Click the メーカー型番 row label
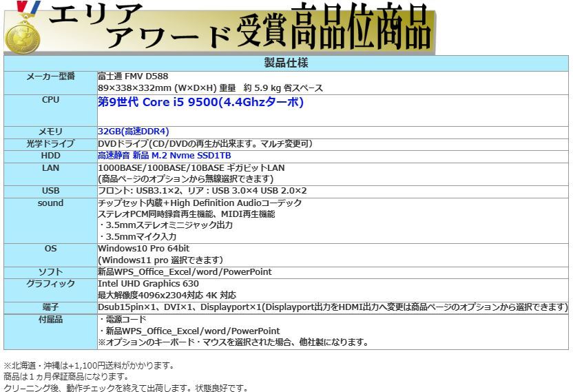The height and width of the screenshot is (392, 573). pos(50,76)
